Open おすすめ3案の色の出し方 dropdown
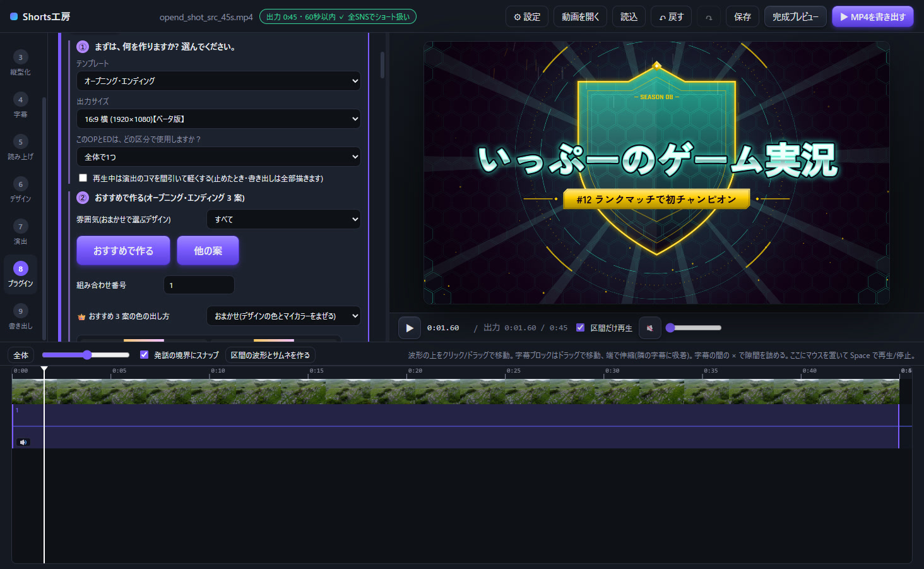Image resolution: width=924 pixels, height=569 pixels. 283,316
